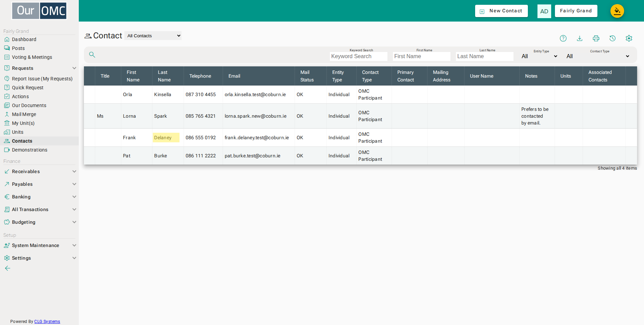This screenshot has height=325, width=644.
Task: Follow the CLG Systems link
Action: pyautogui.click(x=47, y=322)
